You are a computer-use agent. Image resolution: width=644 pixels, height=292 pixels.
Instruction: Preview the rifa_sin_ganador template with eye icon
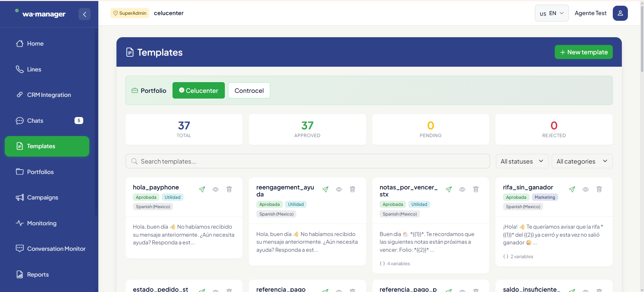coord(586,189)
